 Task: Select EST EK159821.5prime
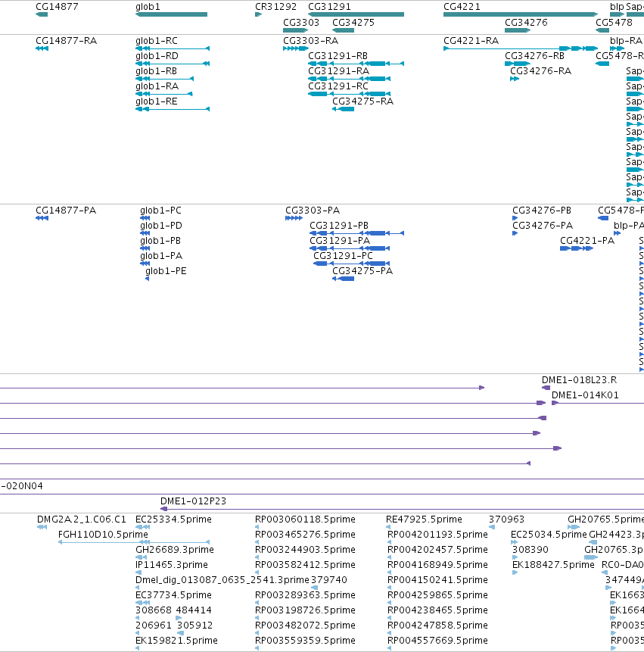point(176,641)
